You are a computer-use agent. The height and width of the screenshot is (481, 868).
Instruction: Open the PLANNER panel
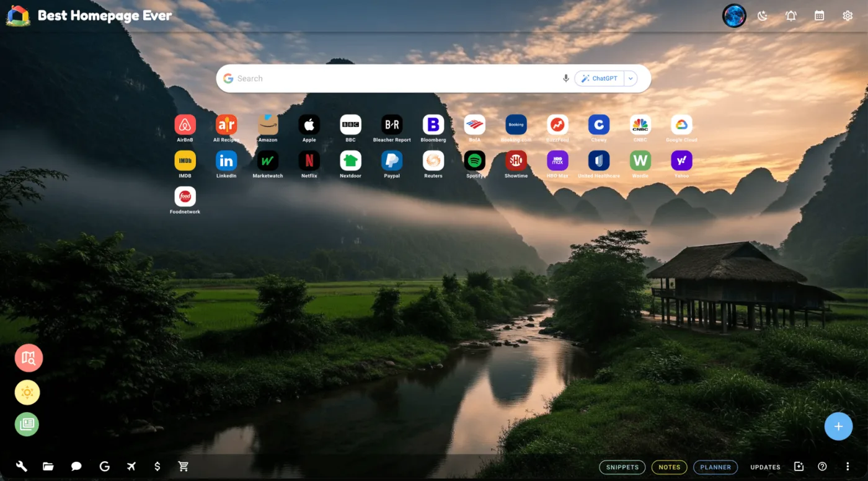pyautogui.click(x=715, y=467)
